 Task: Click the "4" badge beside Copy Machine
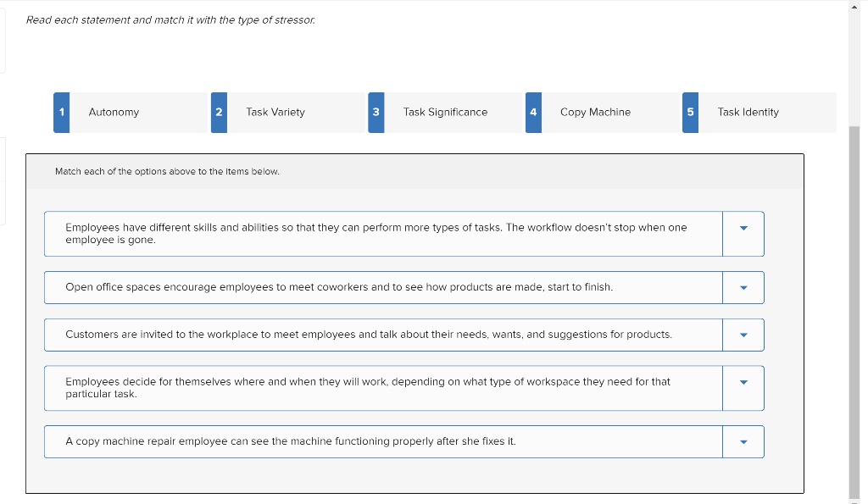(x=533, y=112)
